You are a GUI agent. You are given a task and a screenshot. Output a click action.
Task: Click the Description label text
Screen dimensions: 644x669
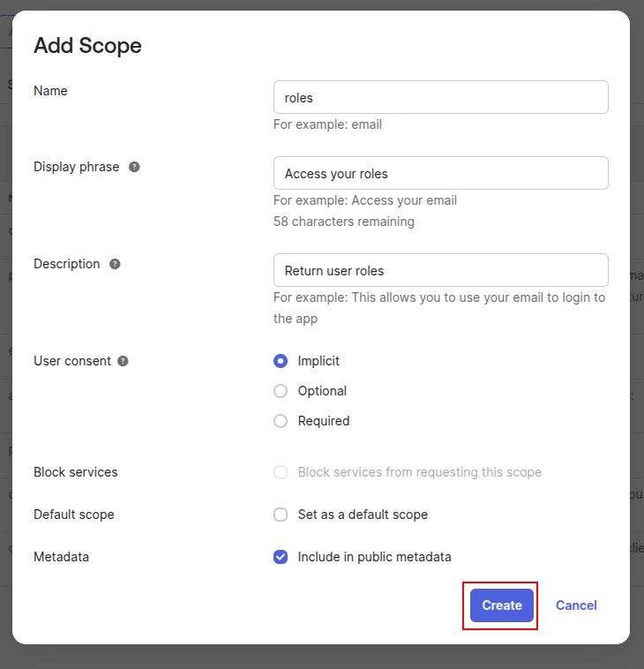66,264
